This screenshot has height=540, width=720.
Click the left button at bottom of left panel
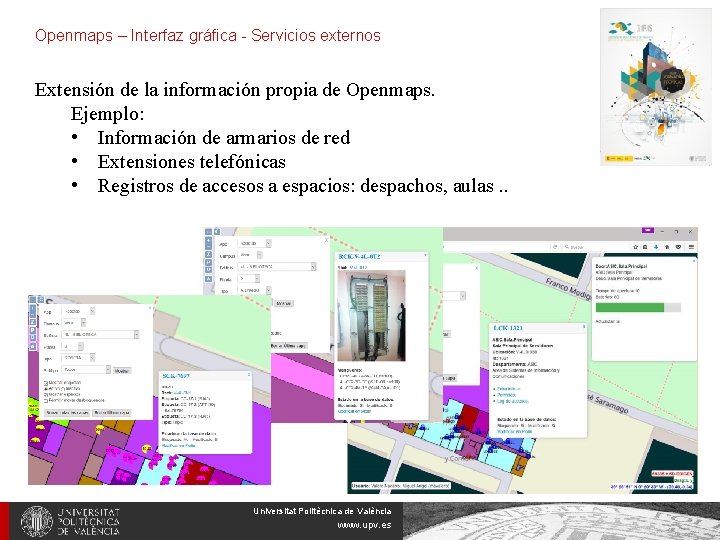(67, 413)
